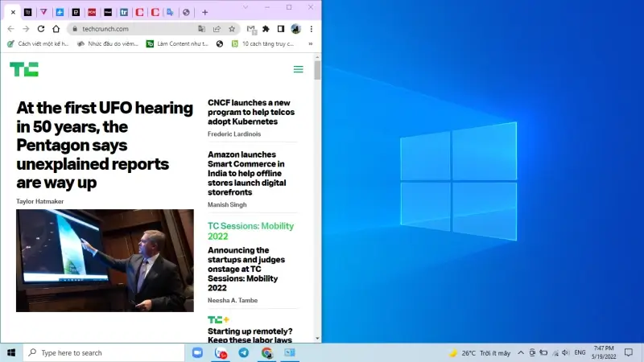Open the 'Làm Content như t...' bookmark
Viewport: 644px width, 362px height.
[177, 43]
